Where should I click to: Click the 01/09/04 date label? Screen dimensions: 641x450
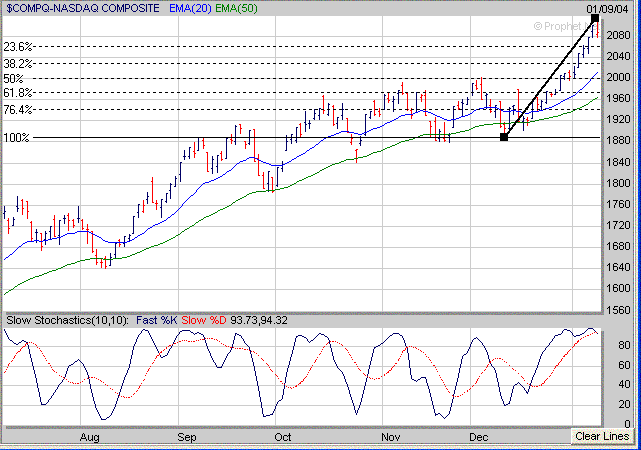point(607,9)
